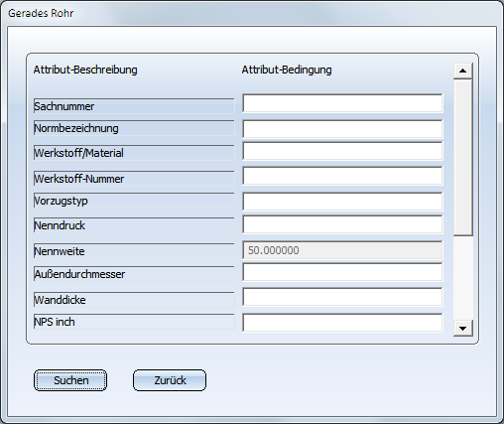Click the Nennweite field showing 50.000000
Screen dimensions: 504x424
point(342,250)
